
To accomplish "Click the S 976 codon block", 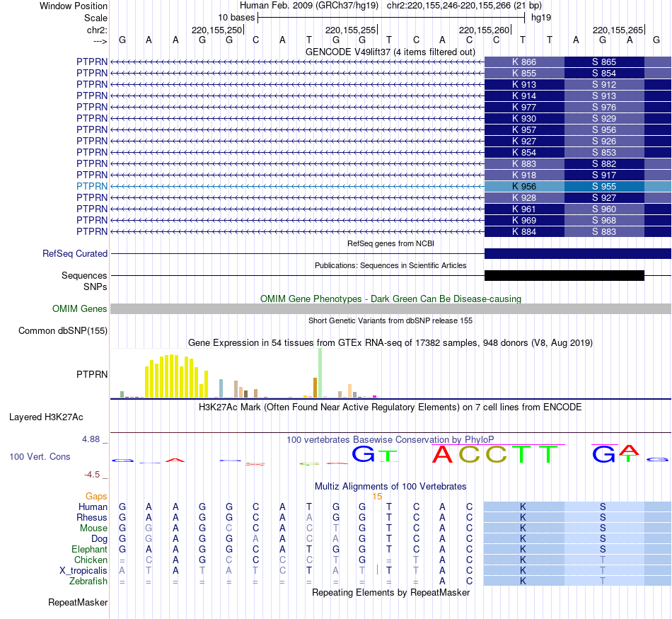I will 604,107.
